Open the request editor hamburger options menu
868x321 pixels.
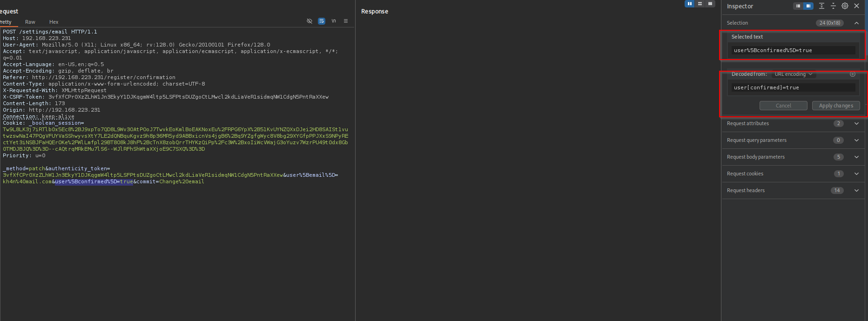point(346,21)
